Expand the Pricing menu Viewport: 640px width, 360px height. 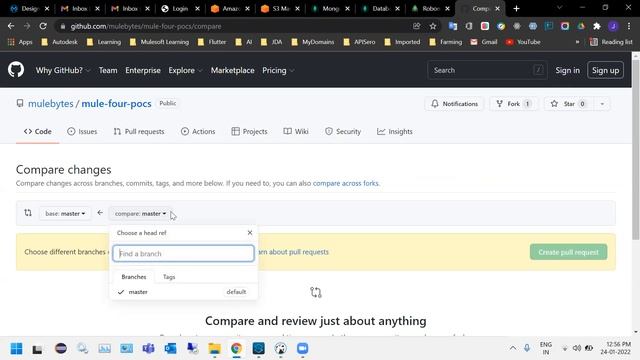click(x=278, y=70)
